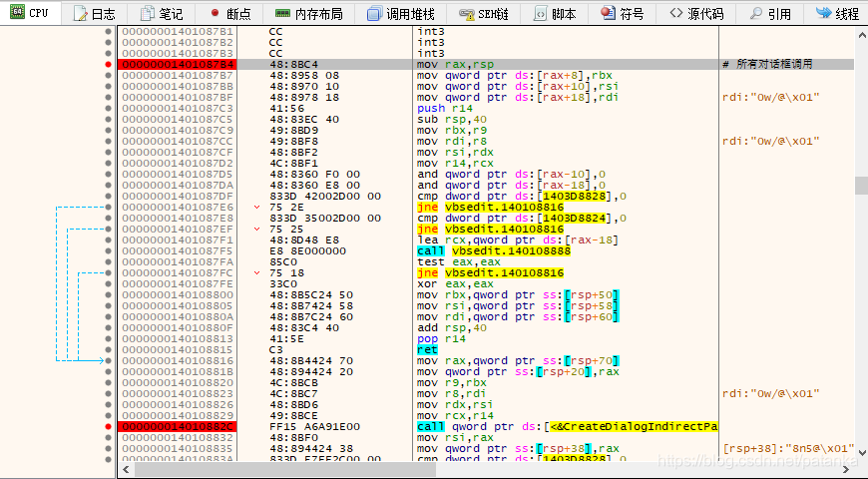Click the log page icon beside 日志
This screenshot has width=868, height=479.
(x=80, y=13)
